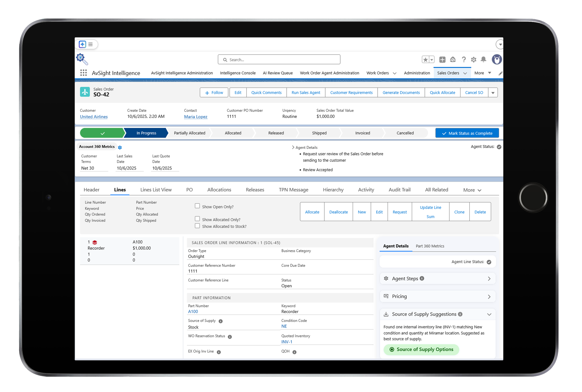582x392 pixels.
Task: Open the user avatar profile icon
Action: [x=496, y=60]
